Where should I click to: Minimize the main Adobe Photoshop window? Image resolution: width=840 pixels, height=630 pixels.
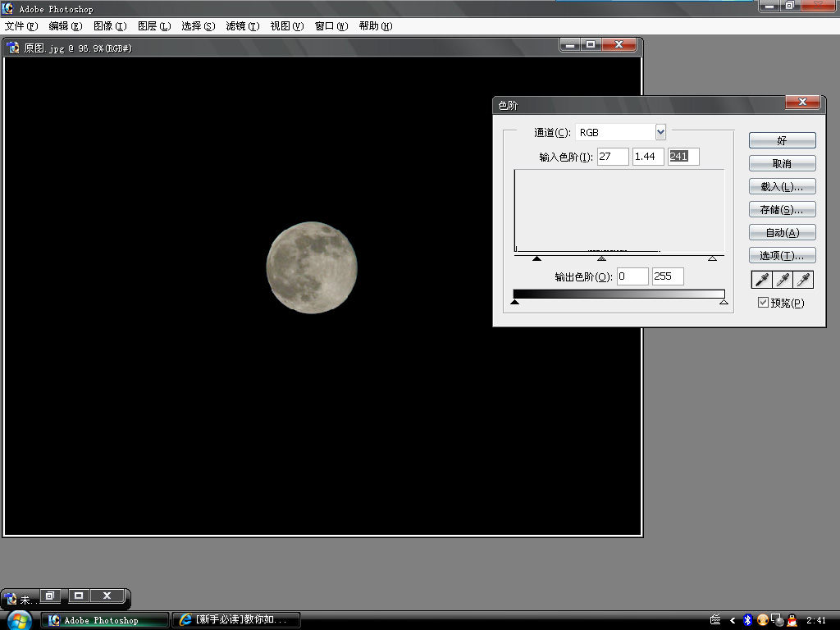click(x=769, y=6)
